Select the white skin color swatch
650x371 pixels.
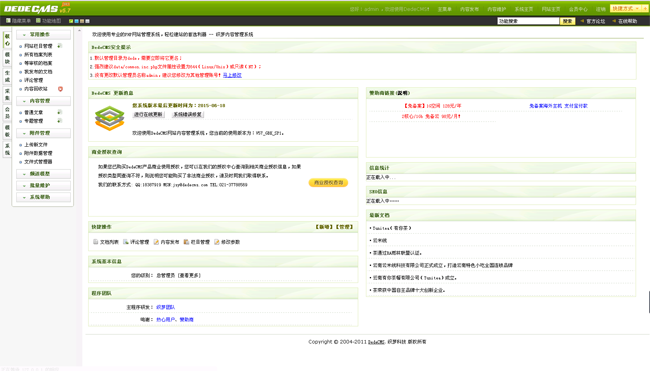pyautogui.click(x=87, y=21)
